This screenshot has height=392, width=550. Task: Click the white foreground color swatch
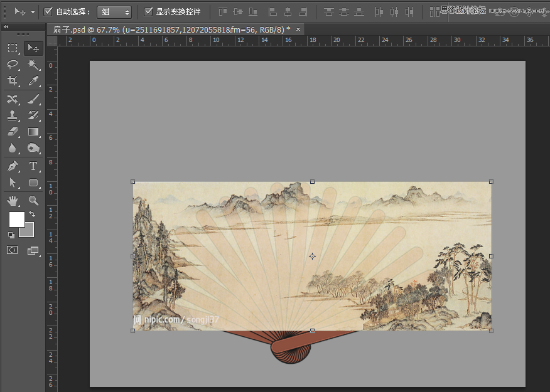click(16, 219)
